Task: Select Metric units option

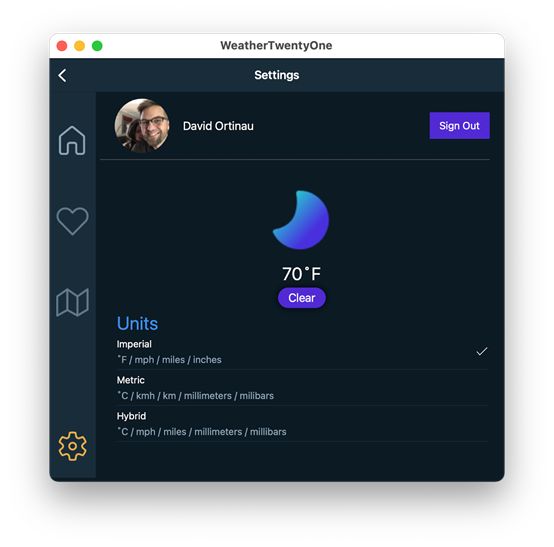Action: click(302, 388)
